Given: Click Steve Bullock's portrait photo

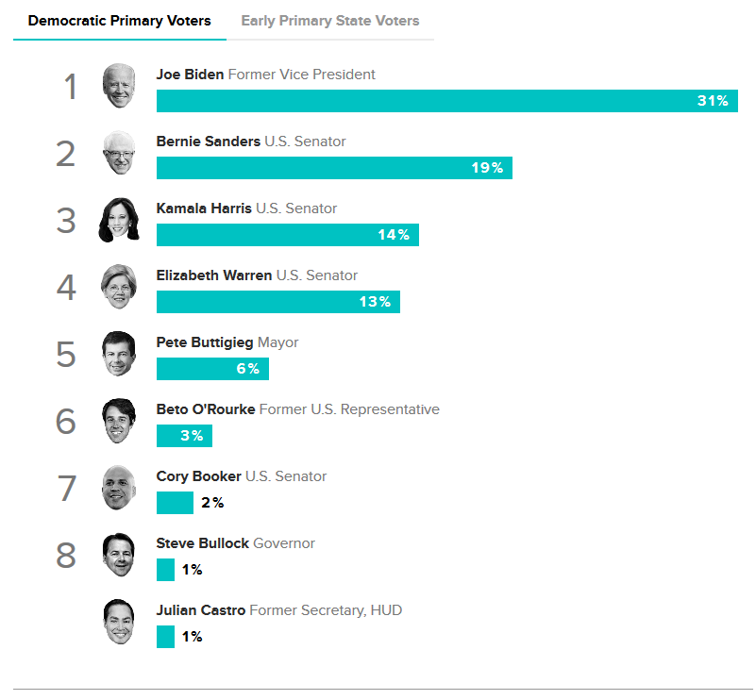Looking at the screenshot, I should click(119, 555).
